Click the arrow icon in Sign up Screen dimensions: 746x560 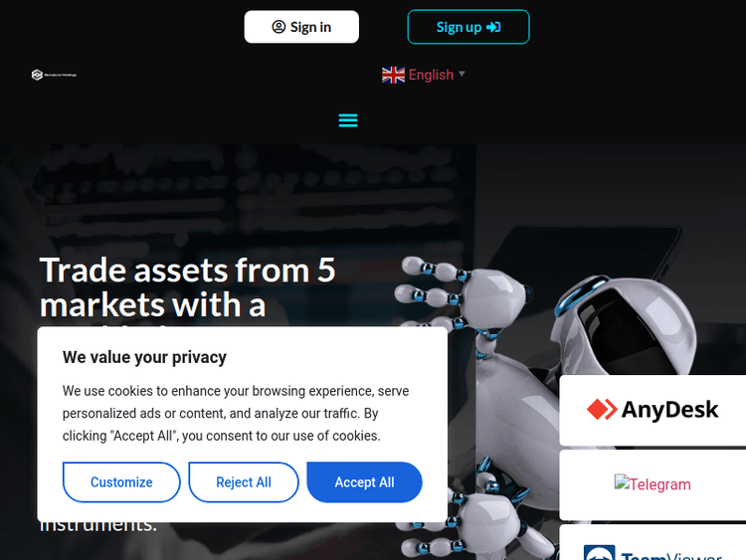click(x=493, y=27)
